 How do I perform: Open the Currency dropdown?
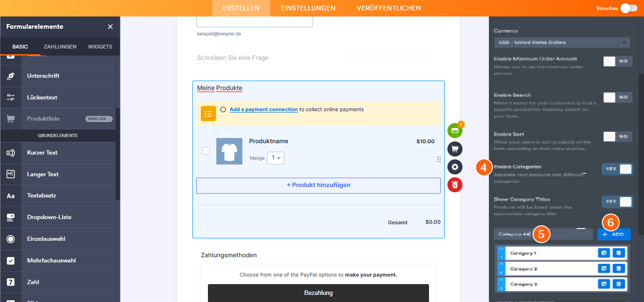pos(562,42)
